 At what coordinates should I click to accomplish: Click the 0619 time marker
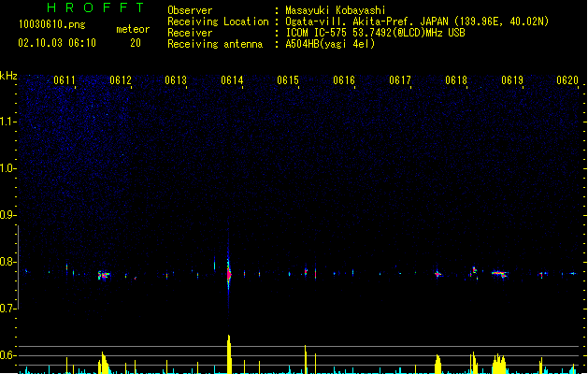512,80
